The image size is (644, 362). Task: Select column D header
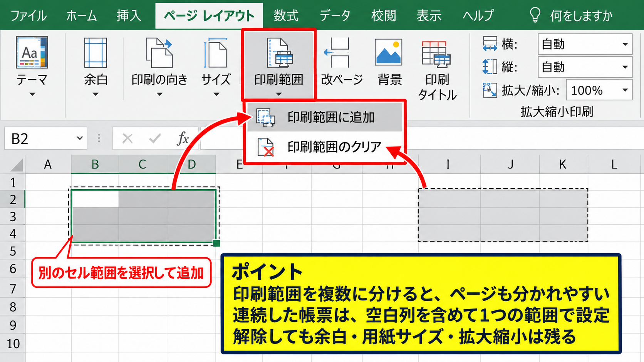point(191,165)
